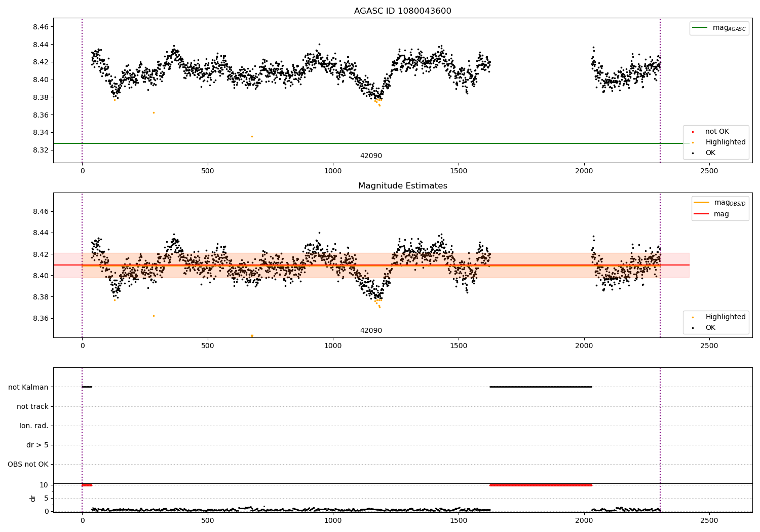Click the 'Magnitude Estimates' plot title

click(x=402, y=186)
